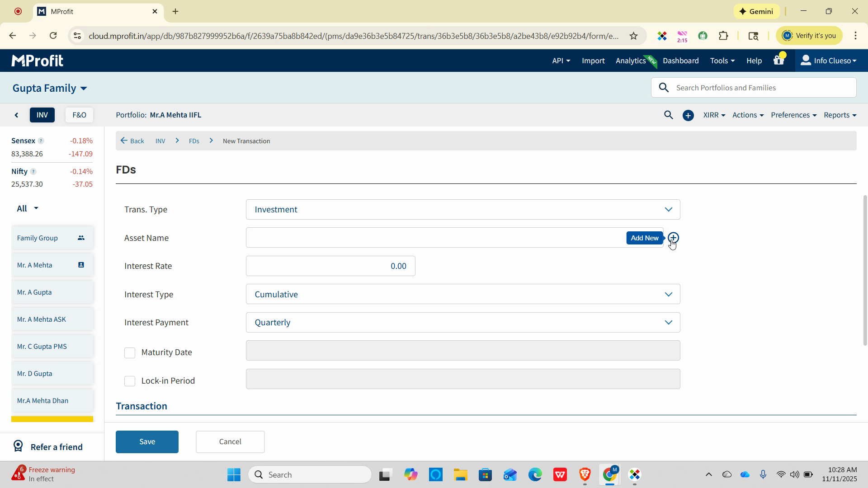The image size is (868, 488).
Task: Switch to F&O toggle
Action: tap(79, 115)
